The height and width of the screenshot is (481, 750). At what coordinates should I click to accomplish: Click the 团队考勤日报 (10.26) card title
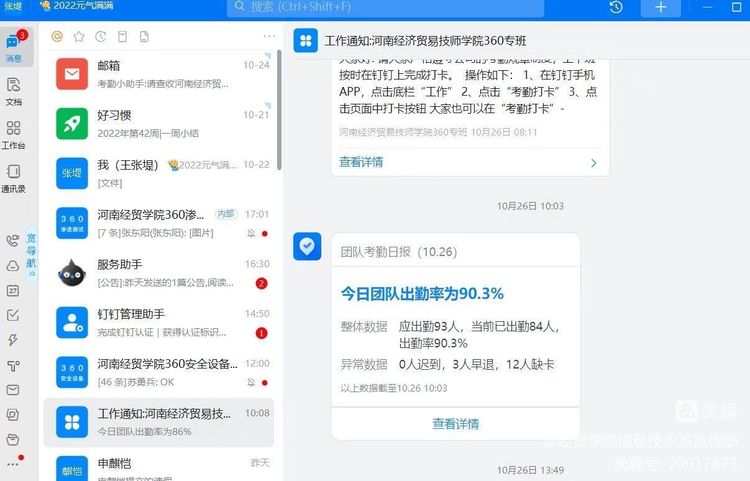point(399,251)
